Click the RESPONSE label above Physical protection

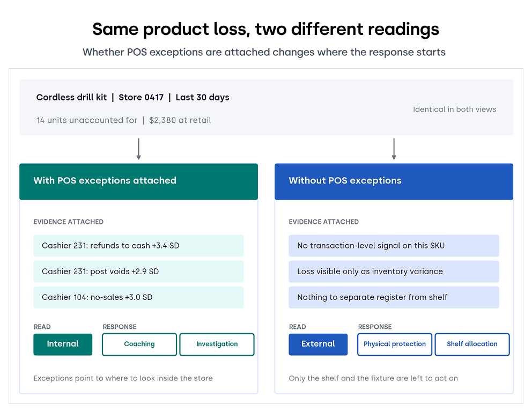[375, 327]
